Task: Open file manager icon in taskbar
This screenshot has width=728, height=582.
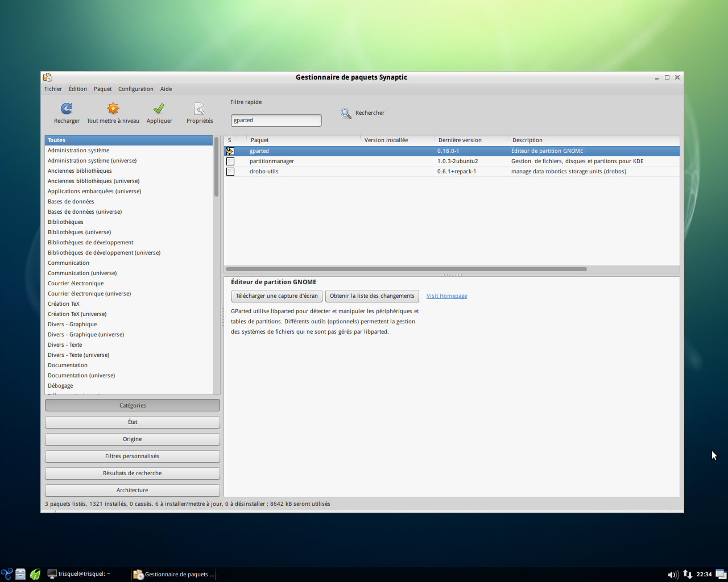Action: coord(20,574)
